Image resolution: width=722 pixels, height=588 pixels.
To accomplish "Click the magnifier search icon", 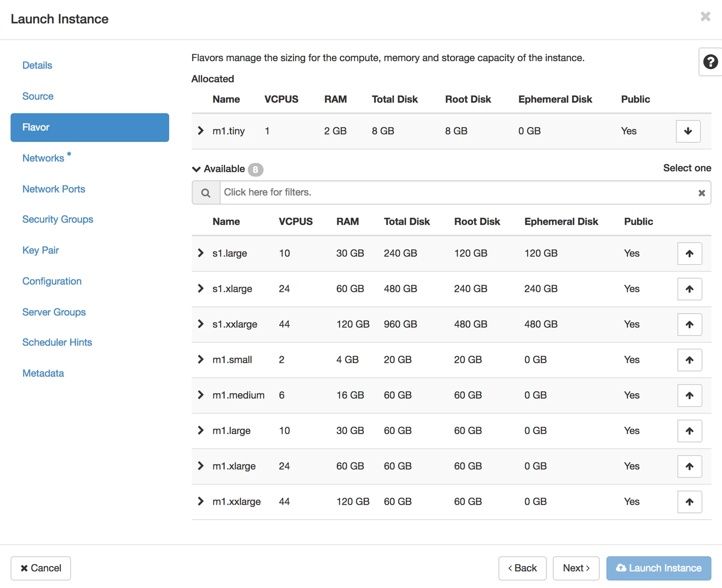I will pos(205,193).
